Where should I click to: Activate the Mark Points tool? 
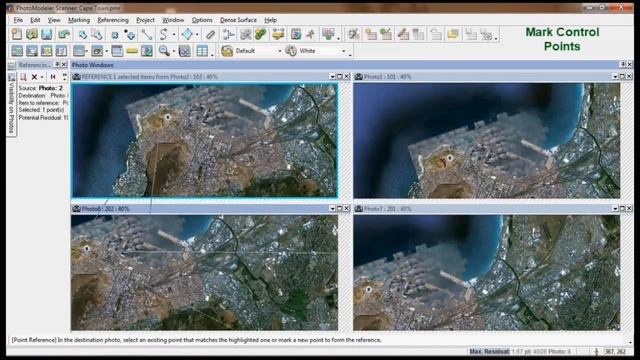tap(130, 35)
